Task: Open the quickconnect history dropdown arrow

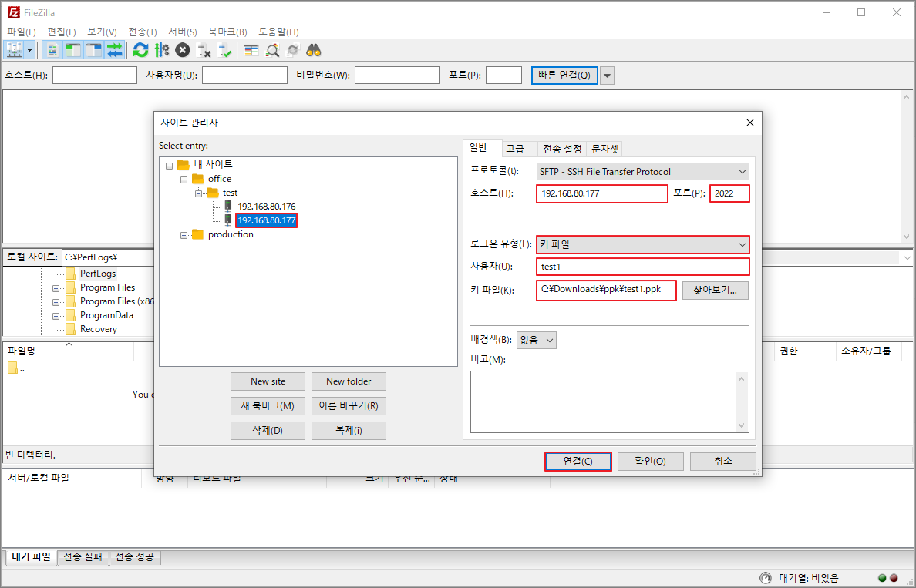Action: click(x=607, y=76)
